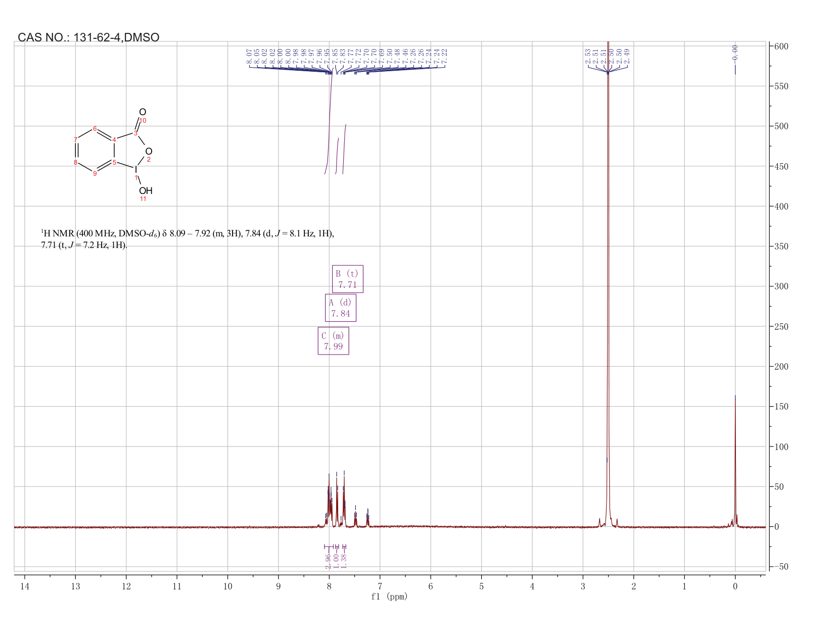Click y-axis tick label 150
The height and width of the screenshot is (644, 834).
781,407
